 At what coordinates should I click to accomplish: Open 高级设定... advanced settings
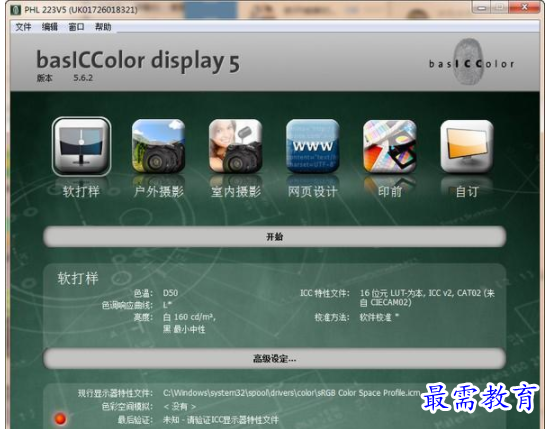[x=274, y=358]
